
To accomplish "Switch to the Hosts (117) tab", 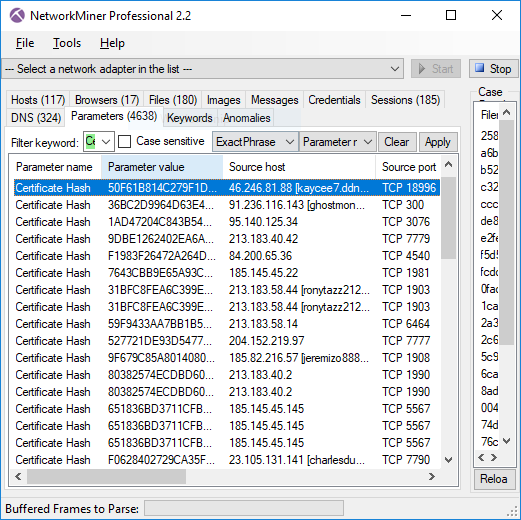I will pyautogui.click(x=38, y=100).
